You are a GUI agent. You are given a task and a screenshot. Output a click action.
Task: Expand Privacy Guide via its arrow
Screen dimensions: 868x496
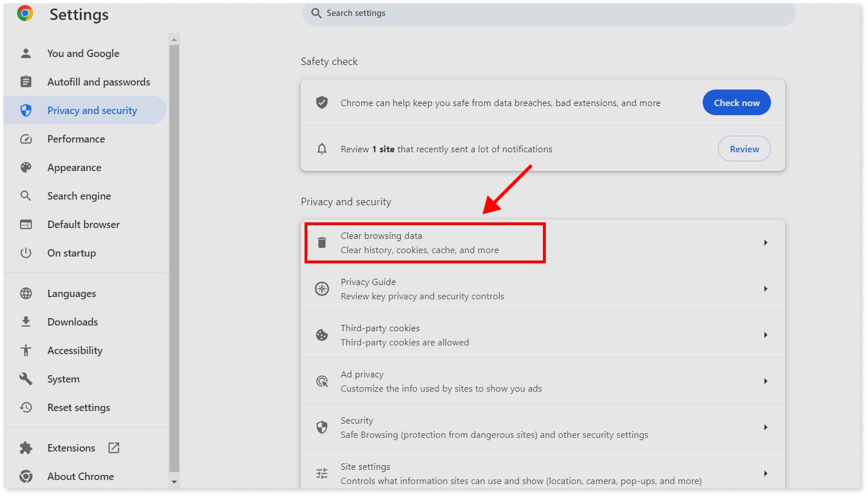coord(765,288)
